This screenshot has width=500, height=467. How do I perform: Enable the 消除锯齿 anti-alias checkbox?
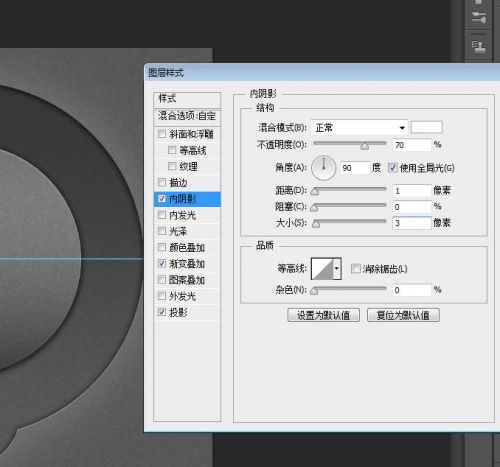[x=356, y=268]
